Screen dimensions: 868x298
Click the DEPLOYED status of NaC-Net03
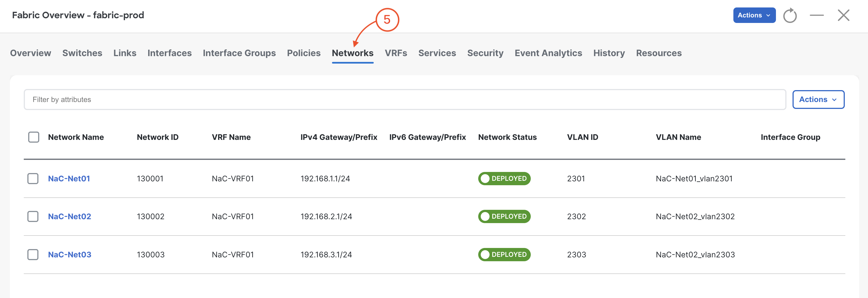(x=504, y=255)
